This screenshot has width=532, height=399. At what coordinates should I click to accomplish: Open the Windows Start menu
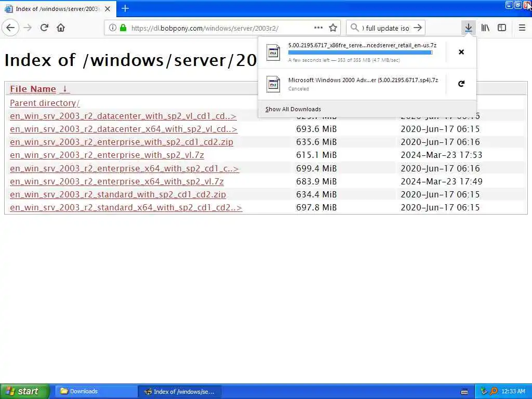pos(25,391)
